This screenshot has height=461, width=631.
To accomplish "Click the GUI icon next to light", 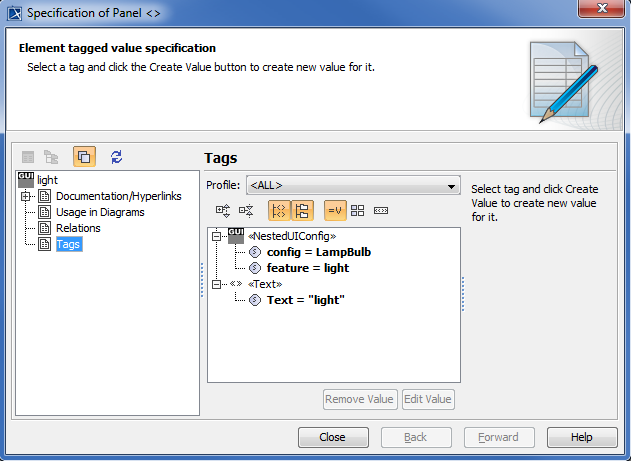I will point(26,179).
